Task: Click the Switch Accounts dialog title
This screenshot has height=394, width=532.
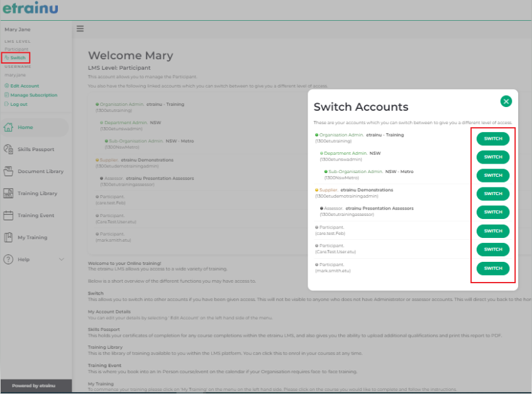Action: 361,107
